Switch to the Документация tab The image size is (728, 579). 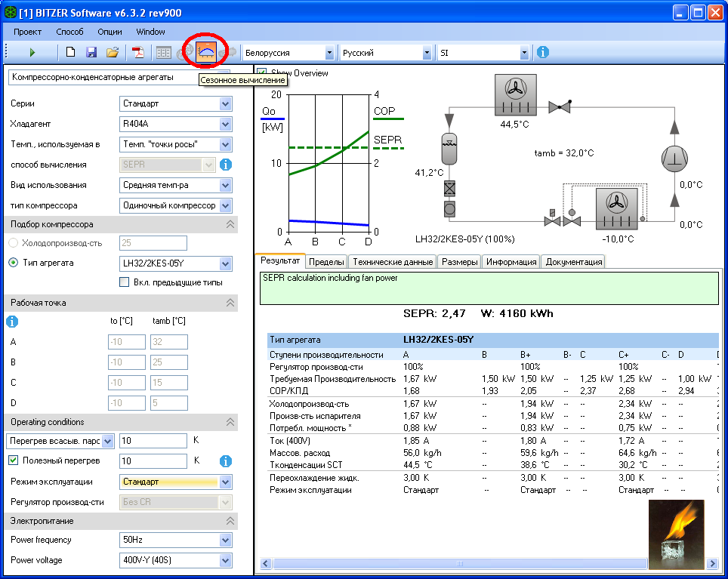click(574, 262)
